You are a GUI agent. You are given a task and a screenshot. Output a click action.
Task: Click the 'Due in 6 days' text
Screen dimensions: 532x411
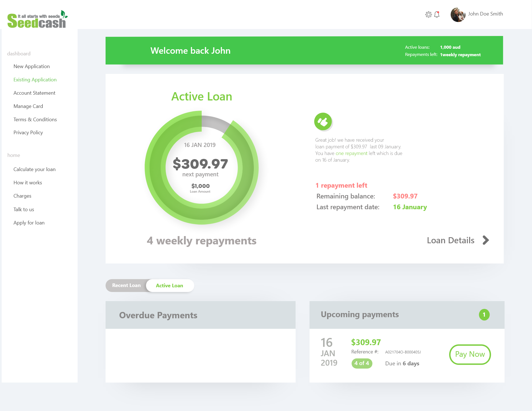click(x=402, y=363)
